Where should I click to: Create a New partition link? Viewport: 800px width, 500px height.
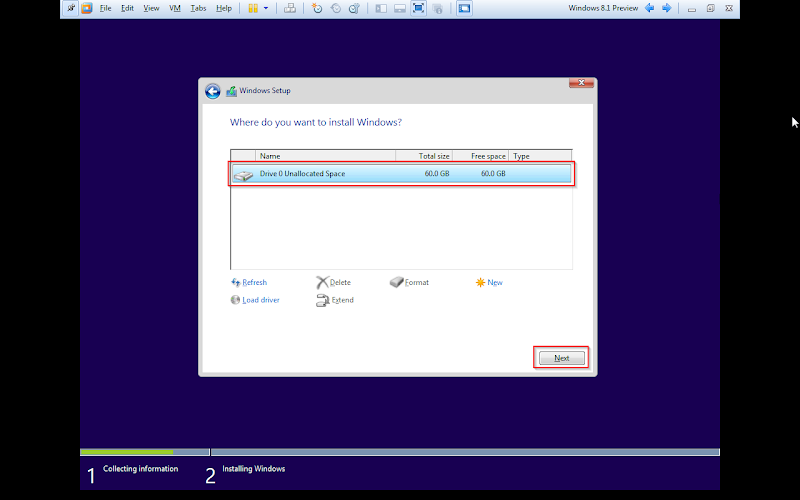point(494,282)
